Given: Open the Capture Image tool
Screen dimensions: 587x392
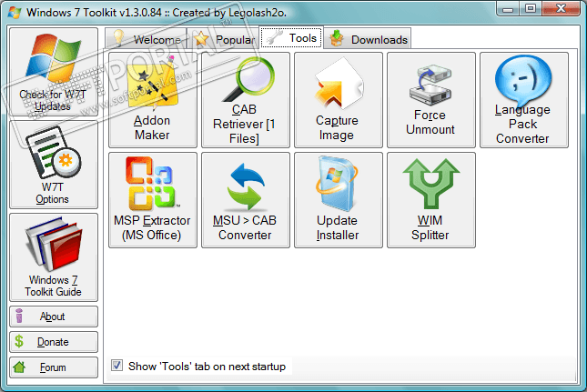Looking at the screenshot, I should click(339, 100).
